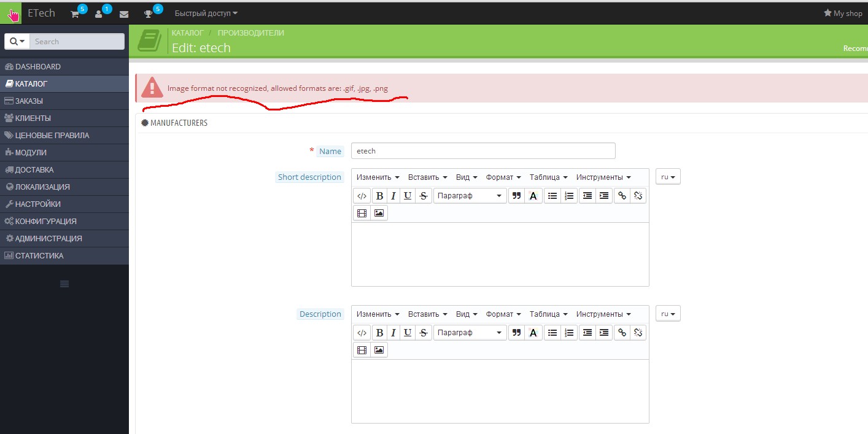This screenshot has width=868, height=434.
Task: Open Таблица menu in Description editor
Action: coord(549,314)
